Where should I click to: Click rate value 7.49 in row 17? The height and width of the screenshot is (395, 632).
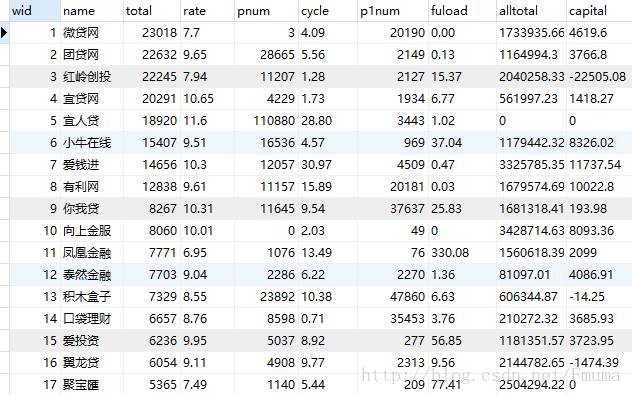(x=195, y=385)
